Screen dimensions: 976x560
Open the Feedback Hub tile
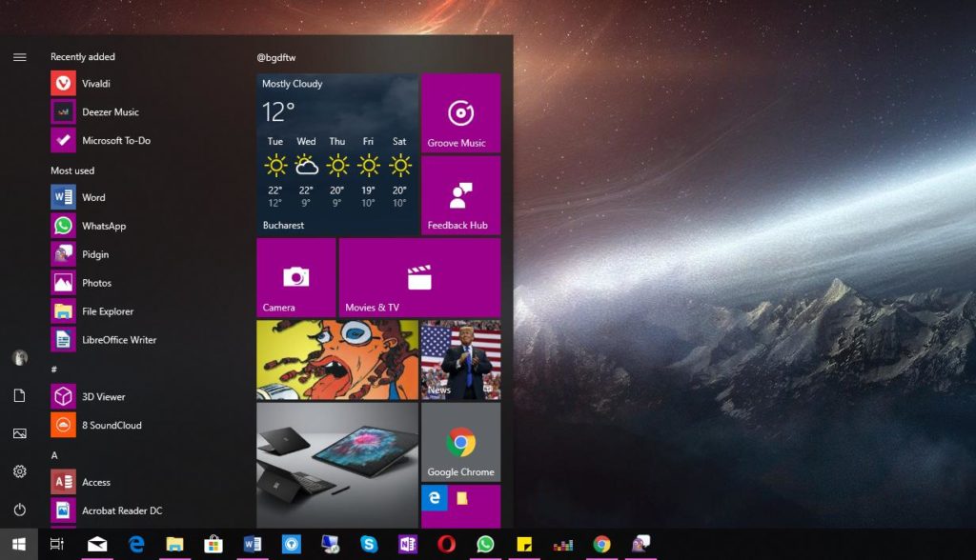point(460,195)
